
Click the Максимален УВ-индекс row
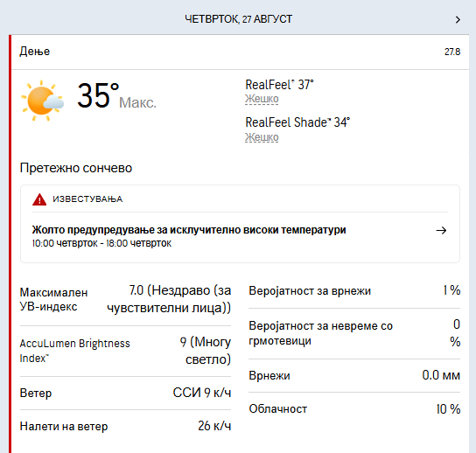click(125, 299)
